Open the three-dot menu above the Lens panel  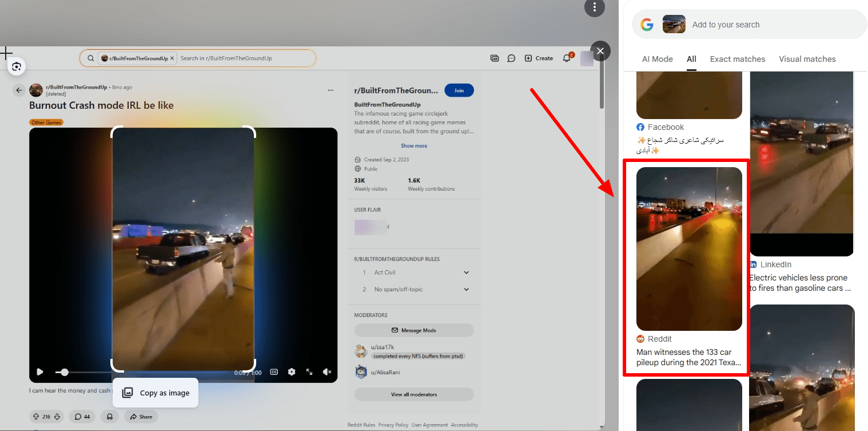[x=595, y=7]
